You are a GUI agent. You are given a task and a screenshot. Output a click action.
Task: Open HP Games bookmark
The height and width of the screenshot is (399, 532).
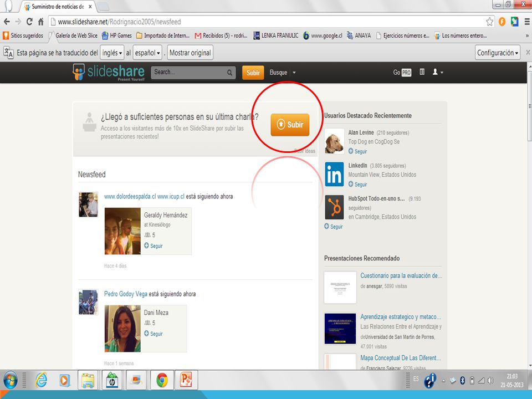click(117, 35)
